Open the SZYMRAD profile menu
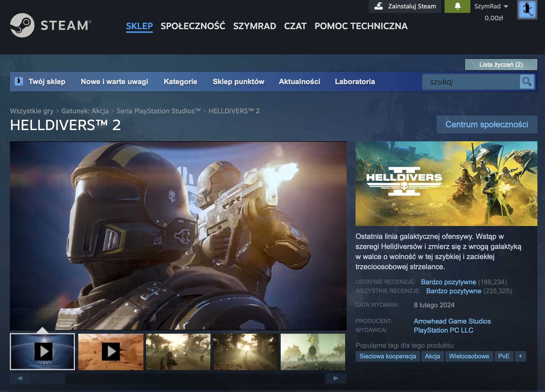Screen dimensions: 545x392 coord(255,26)
